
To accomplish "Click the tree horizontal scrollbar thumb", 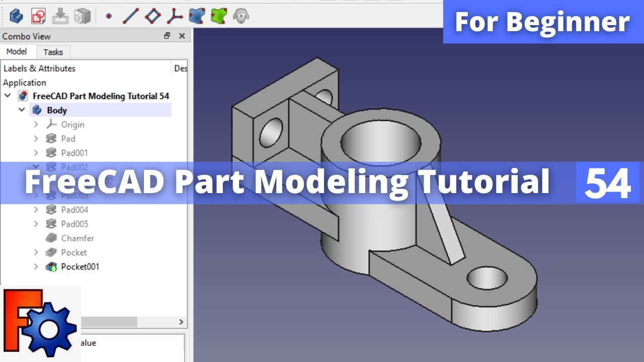I will tap(109, 322).
